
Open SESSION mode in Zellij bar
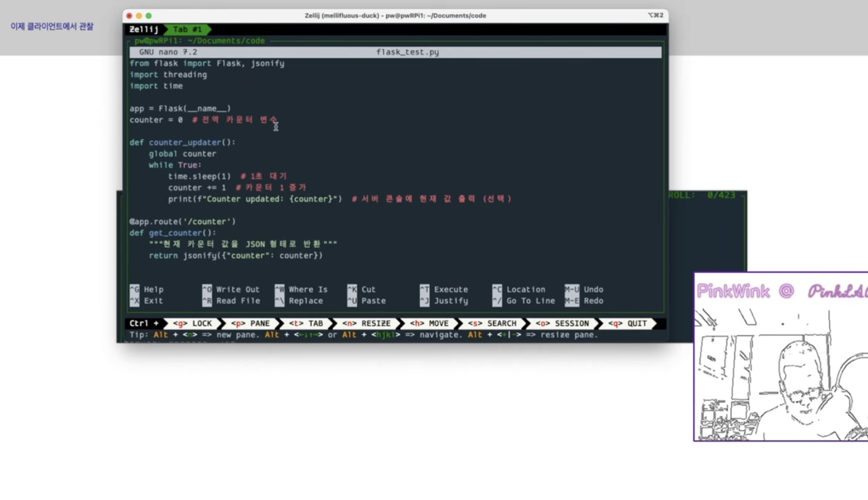point(562,323)
